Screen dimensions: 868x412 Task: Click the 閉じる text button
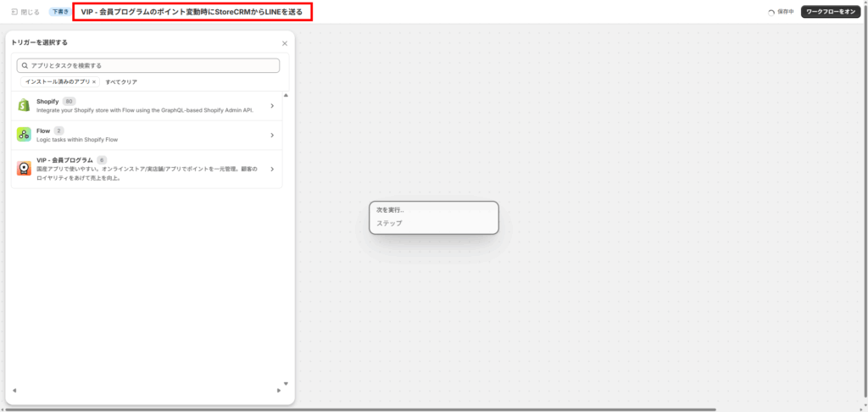(x=30, y=12)
